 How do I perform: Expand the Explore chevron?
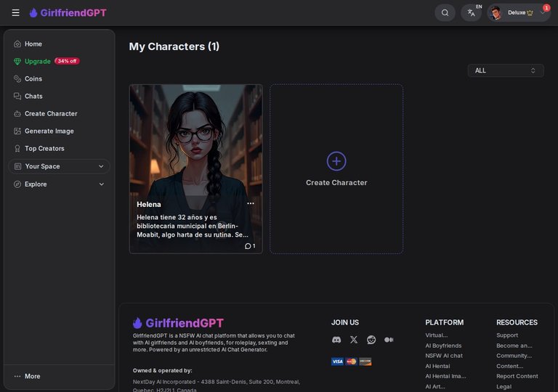click(x=102, y=184)
